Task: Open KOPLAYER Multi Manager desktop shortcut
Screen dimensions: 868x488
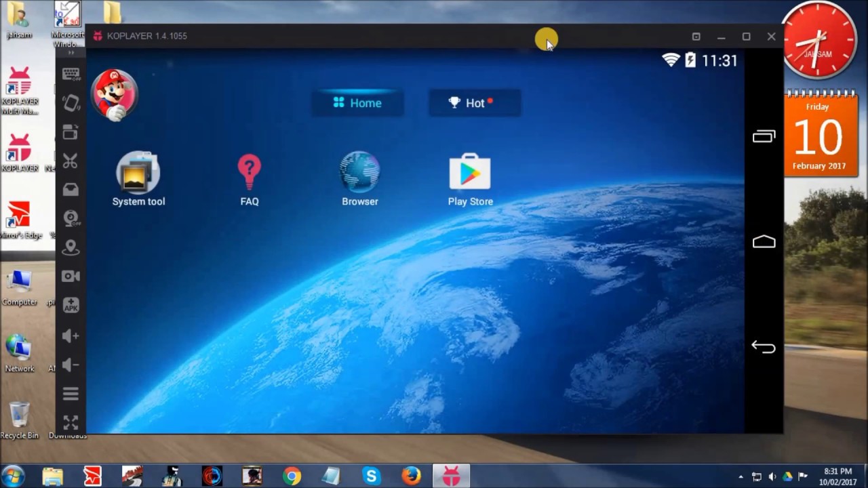Action: [19, 91]
